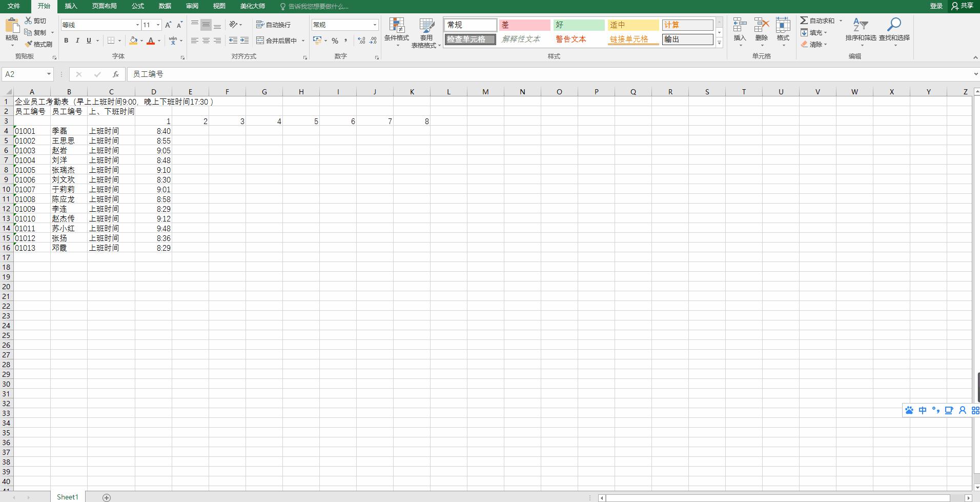Open the Fill (填充) dropdown
The image size is (980, 502).
point(814,32)
